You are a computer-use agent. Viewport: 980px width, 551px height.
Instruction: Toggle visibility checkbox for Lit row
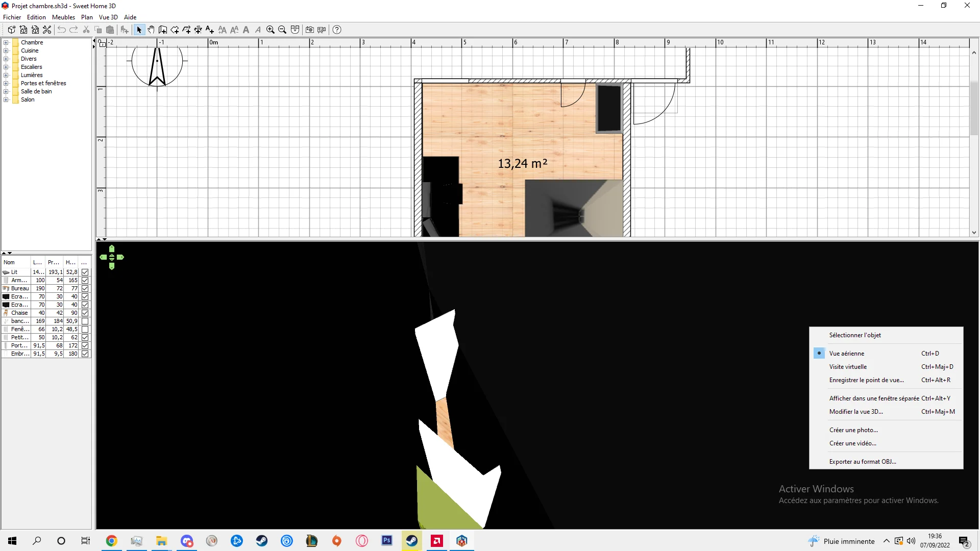coord(85,272)
